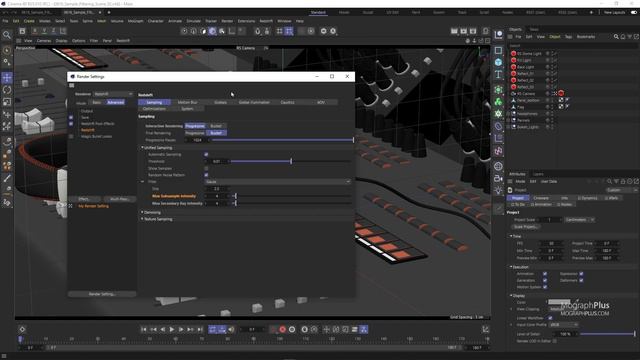
Task: Lock the X axis button
Action: point(35,31)
